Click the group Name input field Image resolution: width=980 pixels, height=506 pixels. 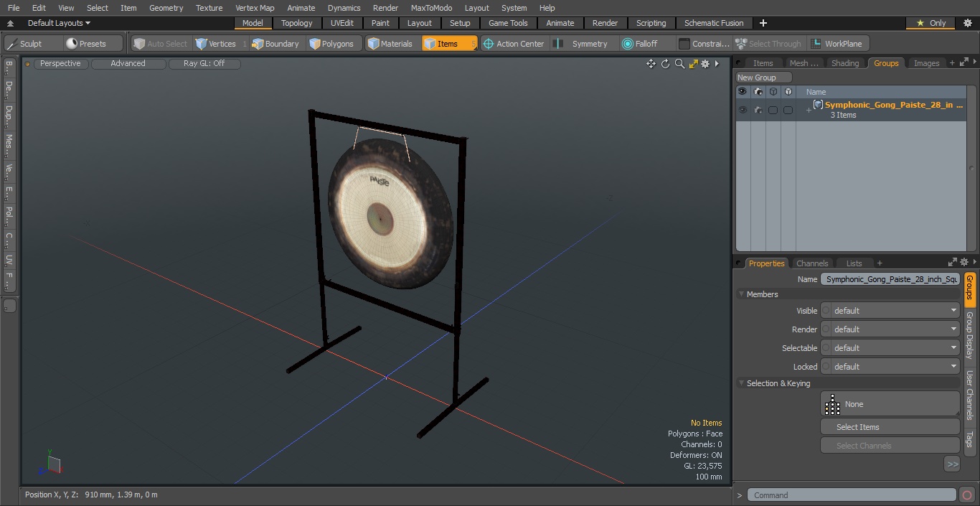[x=890, y=279]
